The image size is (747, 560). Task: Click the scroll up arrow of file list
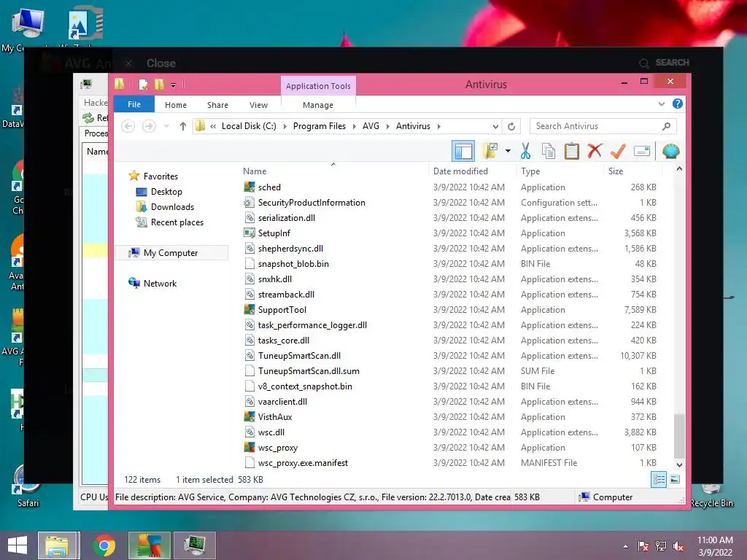(679, 169)
